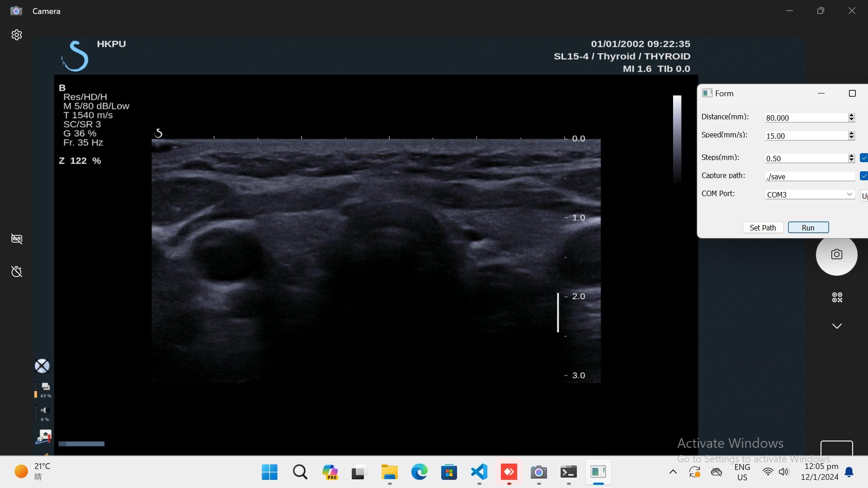
Task: Click the Fr. 35 Hz frame rate text
Action: pyautogui.click(x=83, y=142)
